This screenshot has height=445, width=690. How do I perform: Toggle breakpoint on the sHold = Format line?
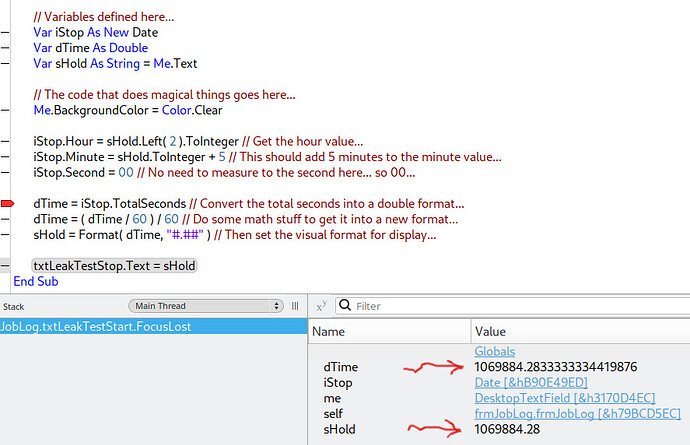point(7,234)
